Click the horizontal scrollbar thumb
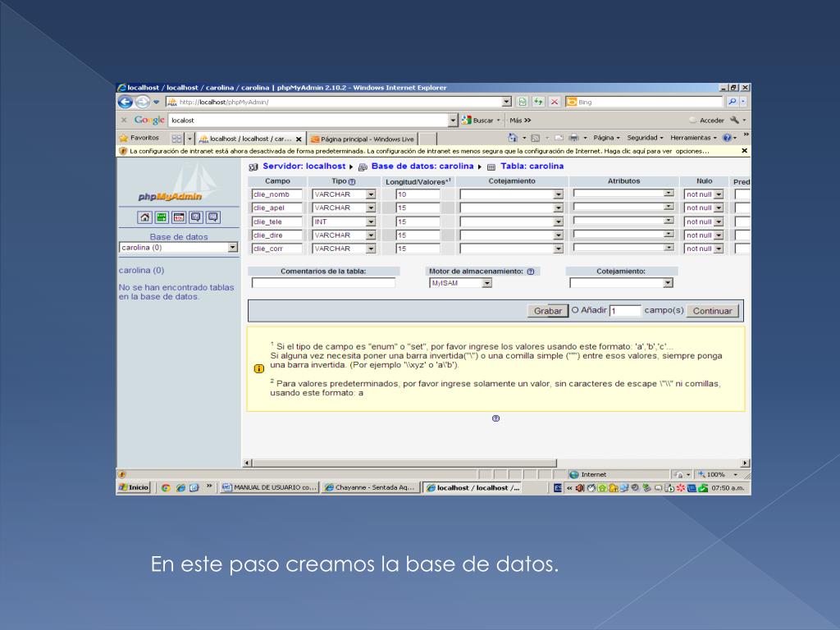The height and width of the screenshot is (630, 840). point(404,463)
